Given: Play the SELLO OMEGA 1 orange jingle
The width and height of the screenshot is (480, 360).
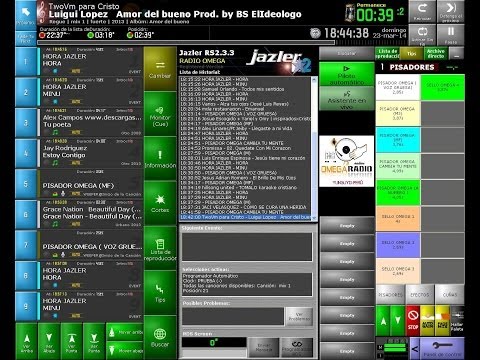Looking at the screenshot, I should (398, 219).
